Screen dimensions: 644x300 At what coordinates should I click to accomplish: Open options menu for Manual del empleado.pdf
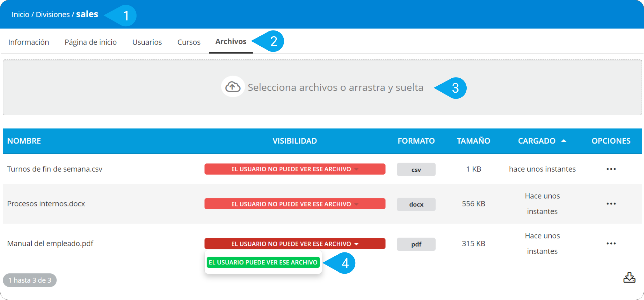click(x=611, y=243)
